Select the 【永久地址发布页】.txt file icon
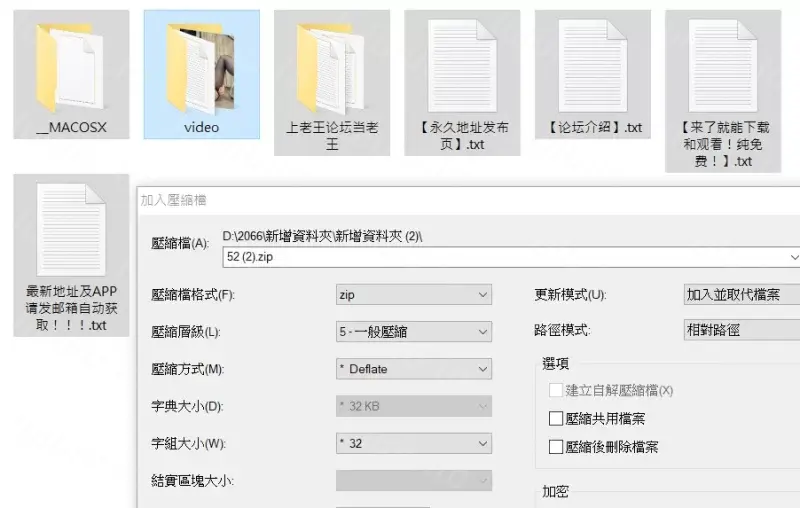 (462, 66)
